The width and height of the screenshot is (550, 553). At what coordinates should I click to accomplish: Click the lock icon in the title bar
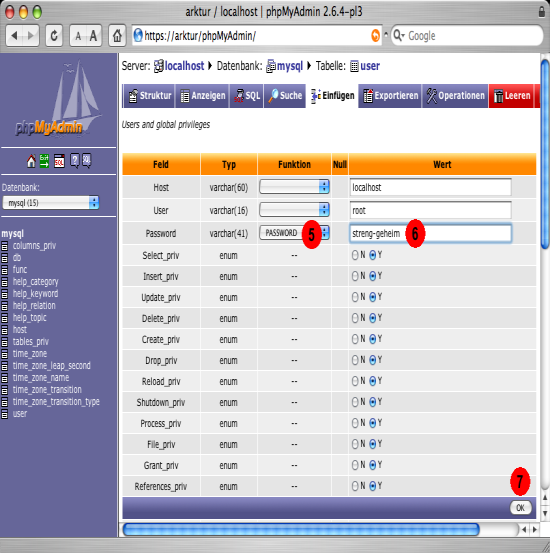[542, 12]
